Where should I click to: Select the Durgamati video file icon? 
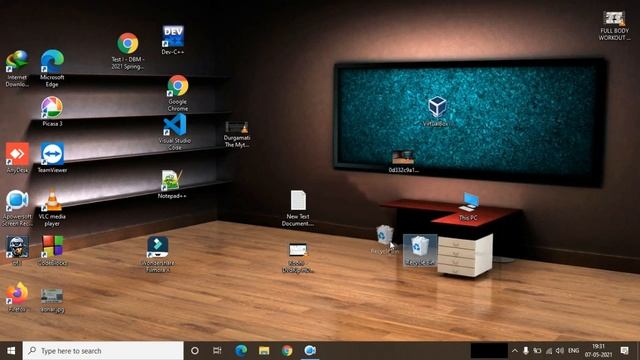[x=237, y=134]
